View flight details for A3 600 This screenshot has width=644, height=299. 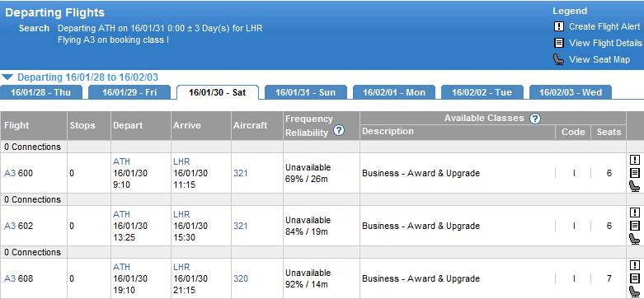tap(635, 173)
